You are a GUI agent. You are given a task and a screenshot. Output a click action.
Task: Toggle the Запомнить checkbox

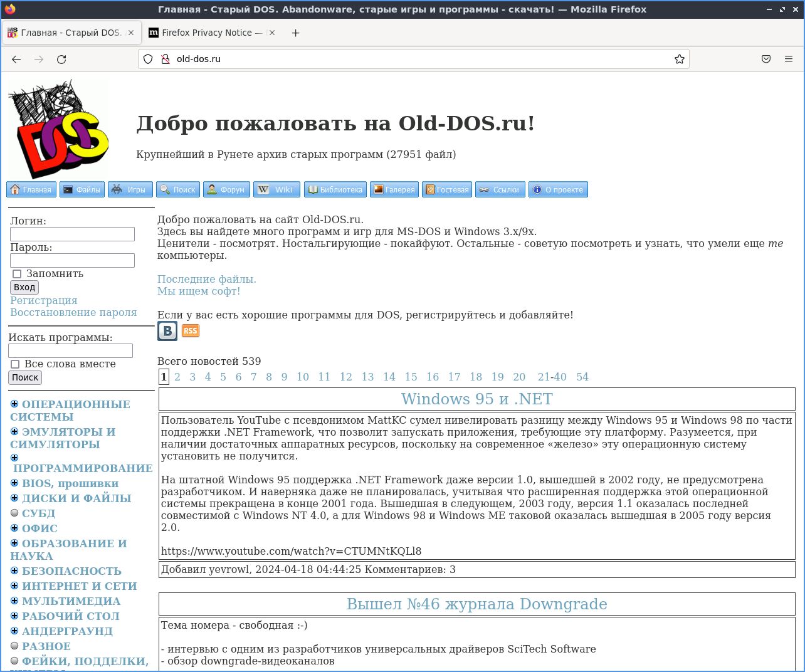click(17, 274)
